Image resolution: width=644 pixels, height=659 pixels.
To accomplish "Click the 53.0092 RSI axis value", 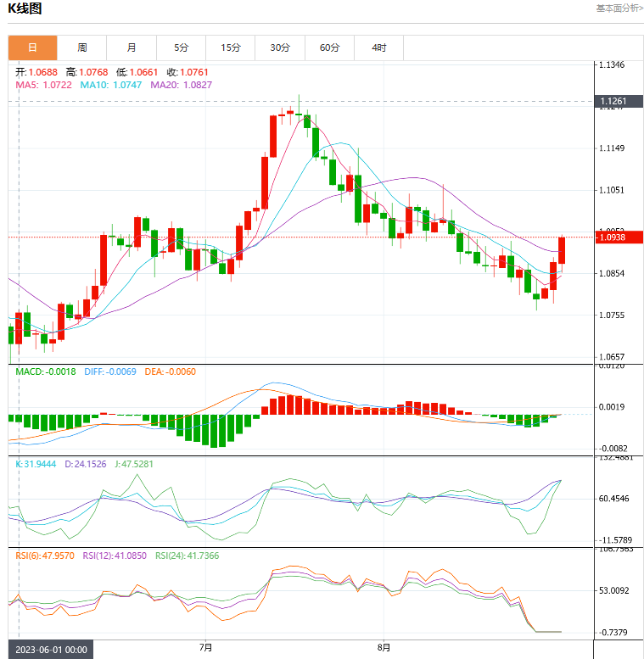I will [x=613, y=590].
